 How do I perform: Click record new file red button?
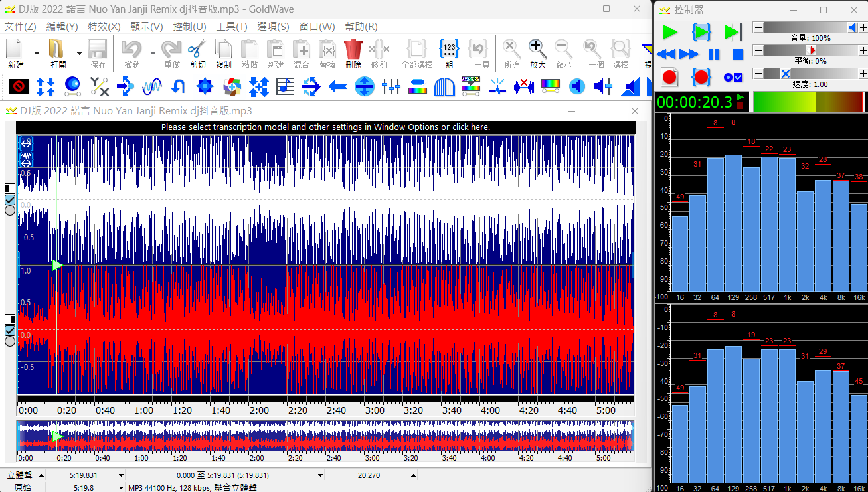[669, 77]
